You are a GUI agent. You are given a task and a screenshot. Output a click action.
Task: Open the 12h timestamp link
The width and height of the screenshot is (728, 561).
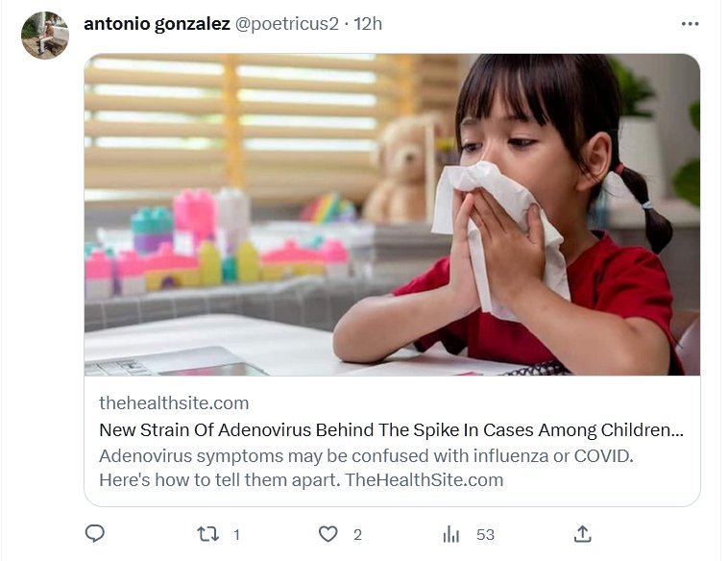(x=368, y=23)
